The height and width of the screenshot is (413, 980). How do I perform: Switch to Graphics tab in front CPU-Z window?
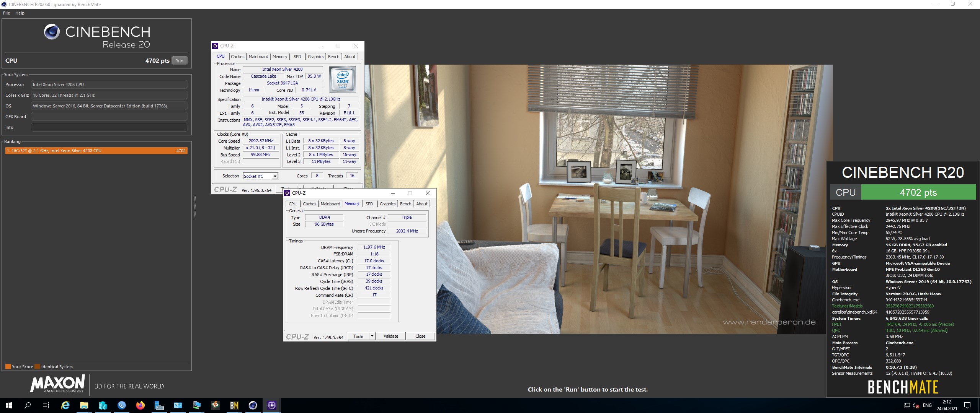coord(388,204)
